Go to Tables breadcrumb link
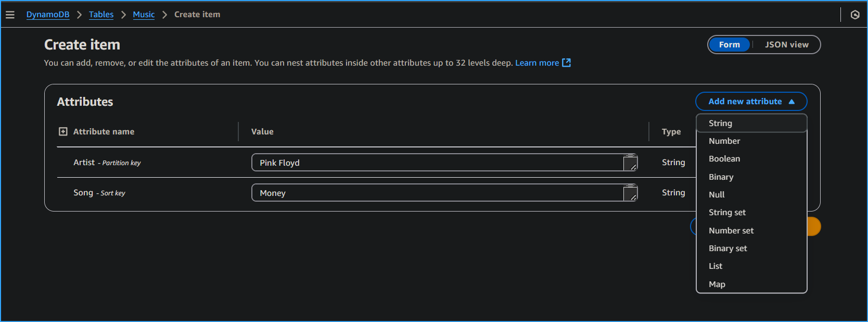The width and height of the screenshot is (868, 322). [101, 15]
